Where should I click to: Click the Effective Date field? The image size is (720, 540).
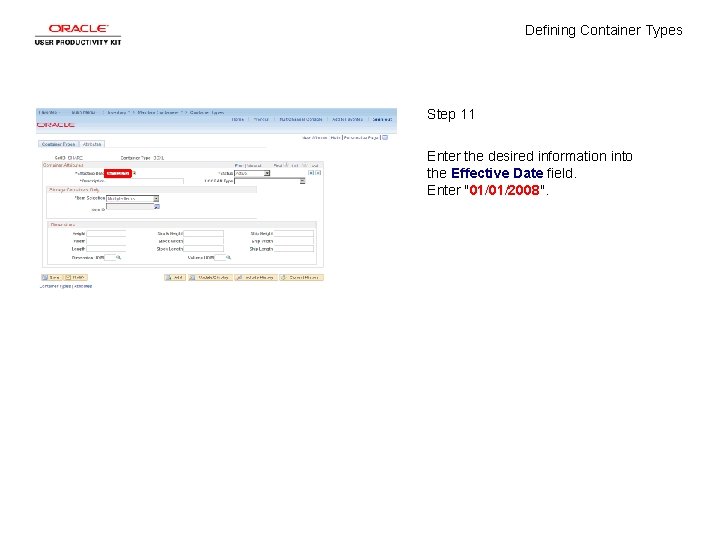(118, 173)
